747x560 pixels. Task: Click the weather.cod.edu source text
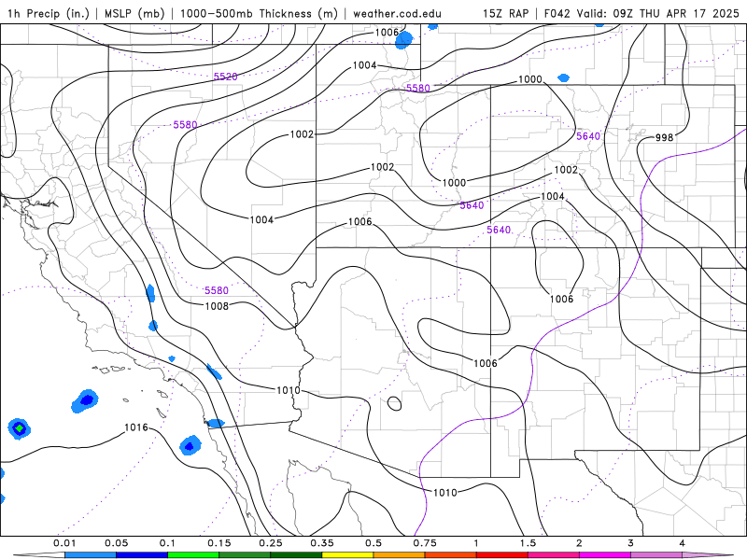tap(397, 13)
